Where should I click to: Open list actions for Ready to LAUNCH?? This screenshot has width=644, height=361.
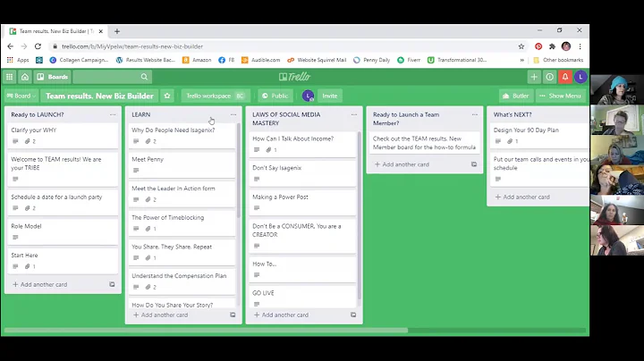(x=113, y=115)
